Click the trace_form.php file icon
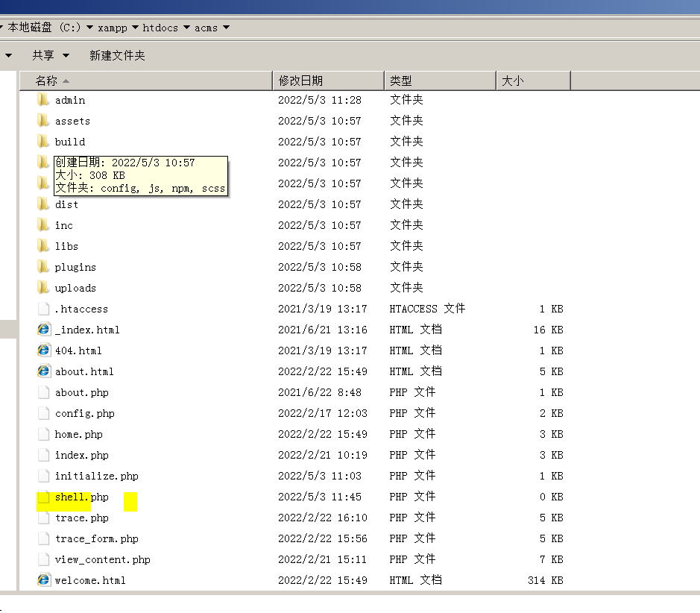Screen dimensions: 700x613 (x=44, y=538)
